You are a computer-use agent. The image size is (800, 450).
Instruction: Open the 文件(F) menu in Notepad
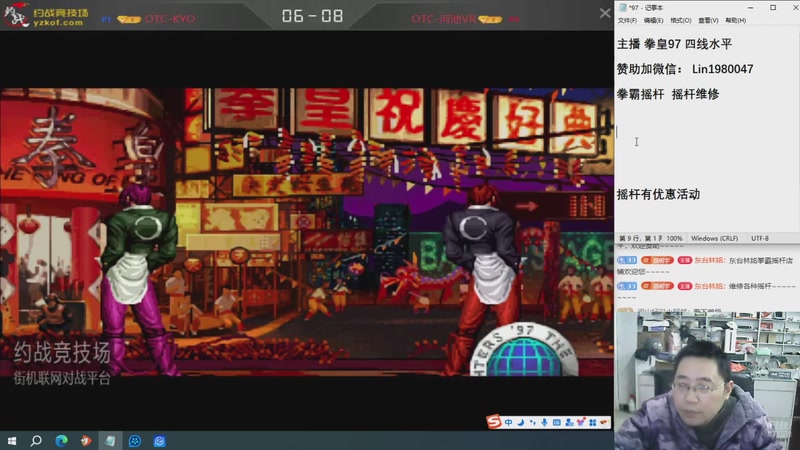627,20
